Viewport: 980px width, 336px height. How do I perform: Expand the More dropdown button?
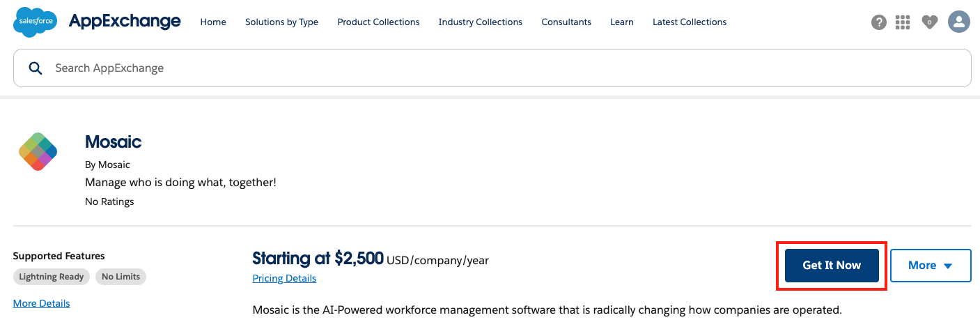pyautogui.click(x=931, y=266)
